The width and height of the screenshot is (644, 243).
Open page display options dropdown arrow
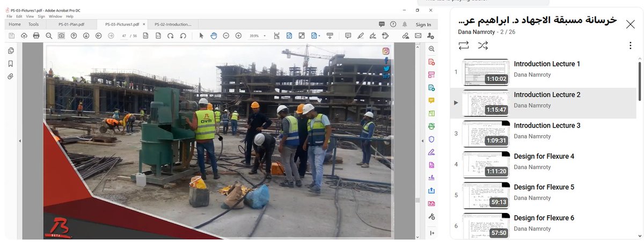tap(319, 36)
